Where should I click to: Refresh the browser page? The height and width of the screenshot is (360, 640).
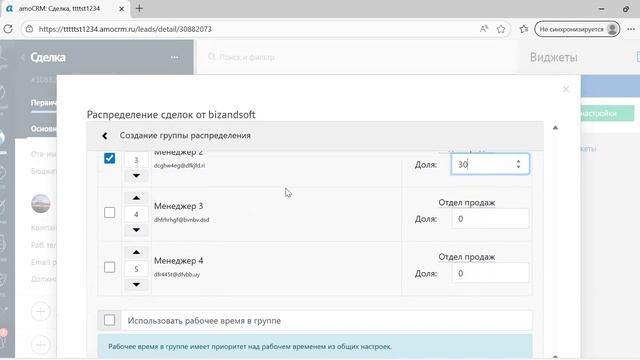coord(8,29)
